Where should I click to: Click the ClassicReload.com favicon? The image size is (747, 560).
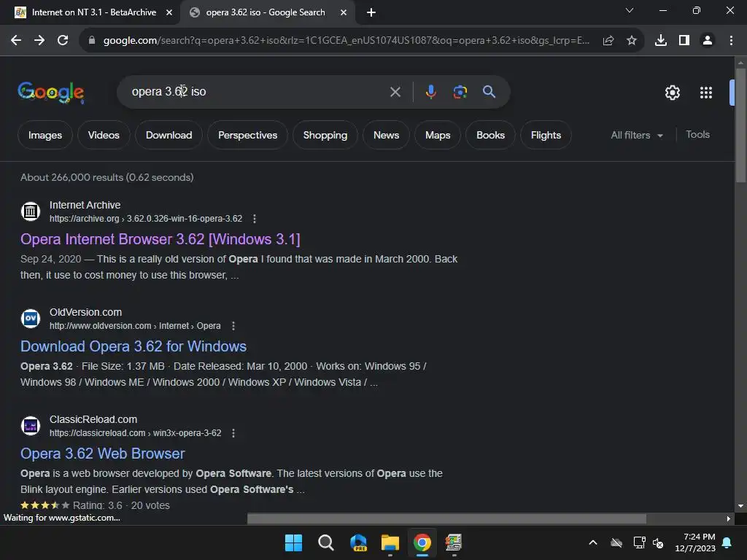31,425
